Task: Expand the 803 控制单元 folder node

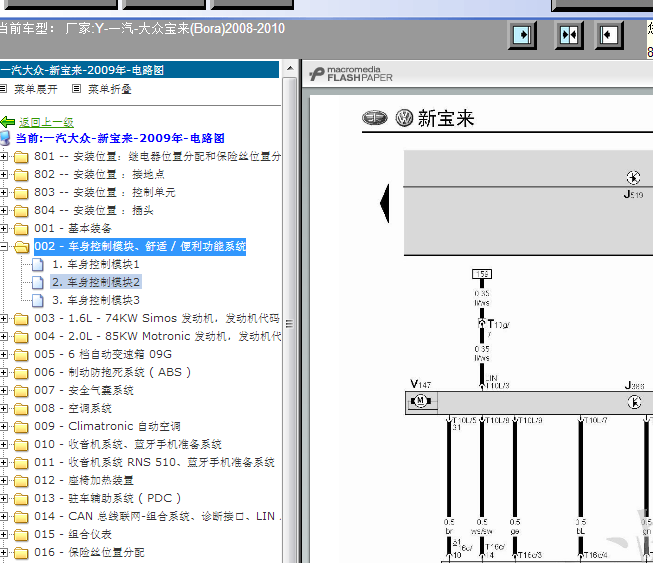Action: [x=4, y=192]
